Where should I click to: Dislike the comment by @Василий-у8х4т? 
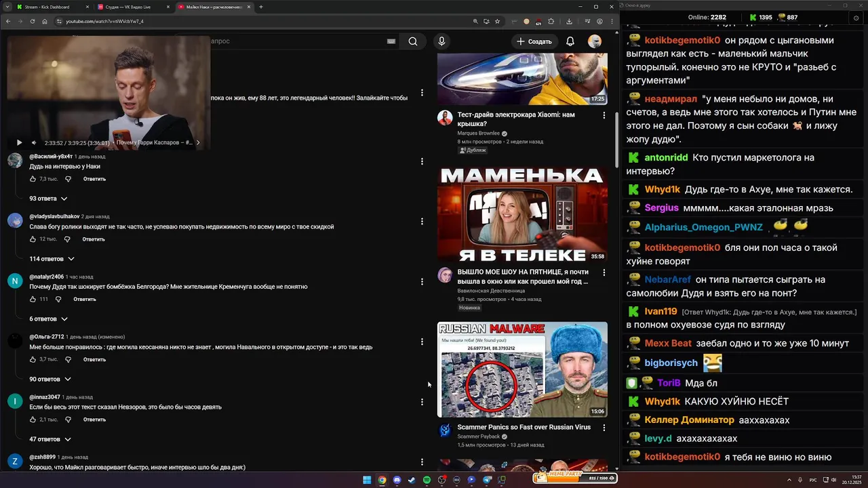tap(68, 179)
